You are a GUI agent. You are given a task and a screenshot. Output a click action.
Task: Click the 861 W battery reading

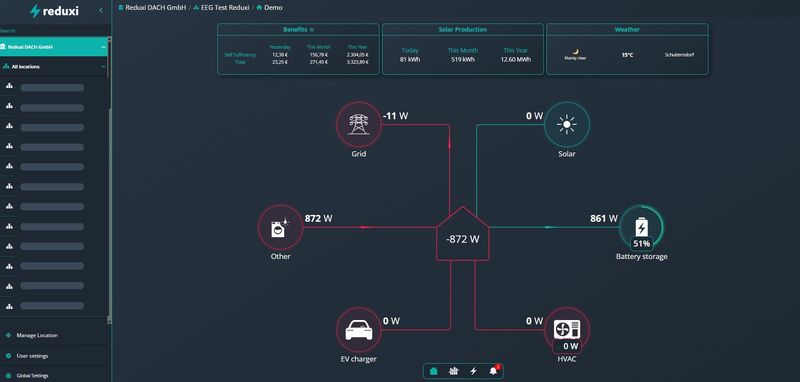click(604, 218)
